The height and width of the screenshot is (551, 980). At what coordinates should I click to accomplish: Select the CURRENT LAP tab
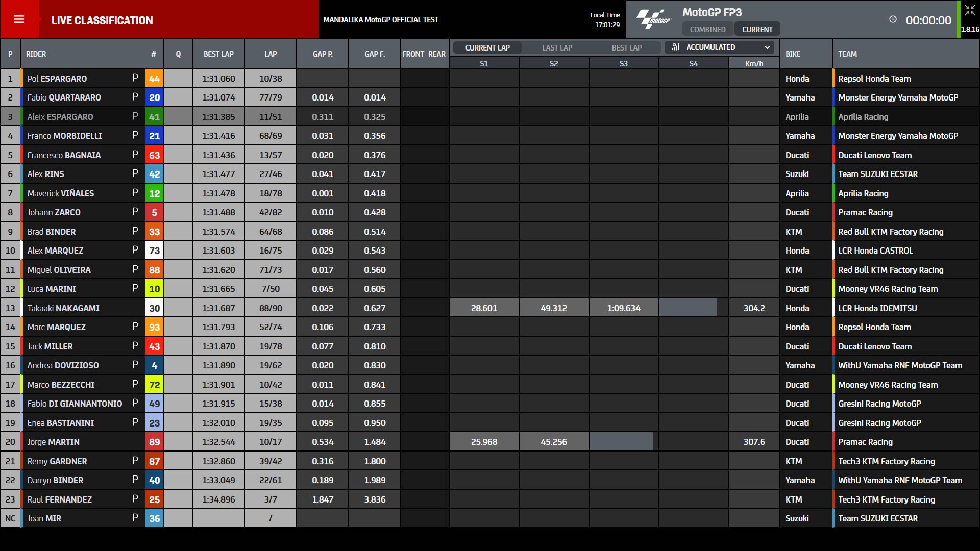(487, 47)
